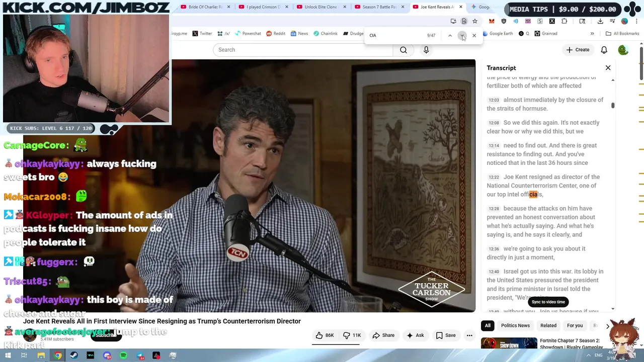Bookmark this page with star icon
This screenshot has width=644, height=362.
(x=474, y=21)
